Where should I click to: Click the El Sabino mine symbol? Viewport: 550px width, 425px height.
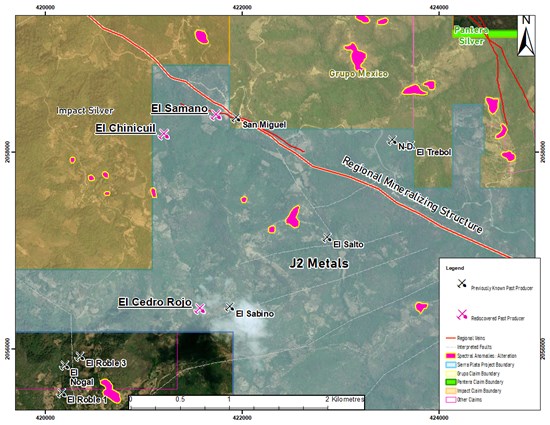click(x=229, y=308)
